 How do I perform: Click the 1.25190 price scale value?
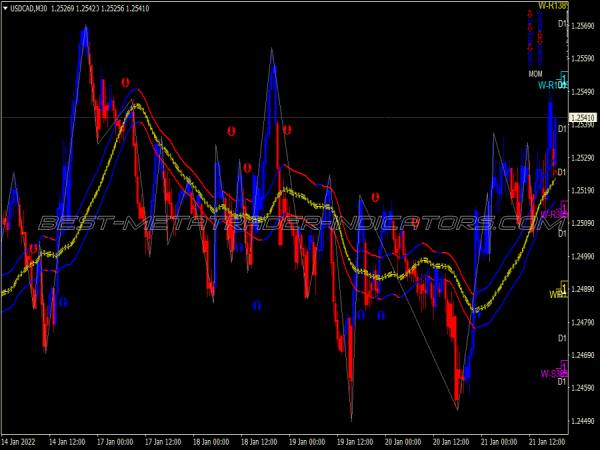pyautogui.click(x=583, y=191)
